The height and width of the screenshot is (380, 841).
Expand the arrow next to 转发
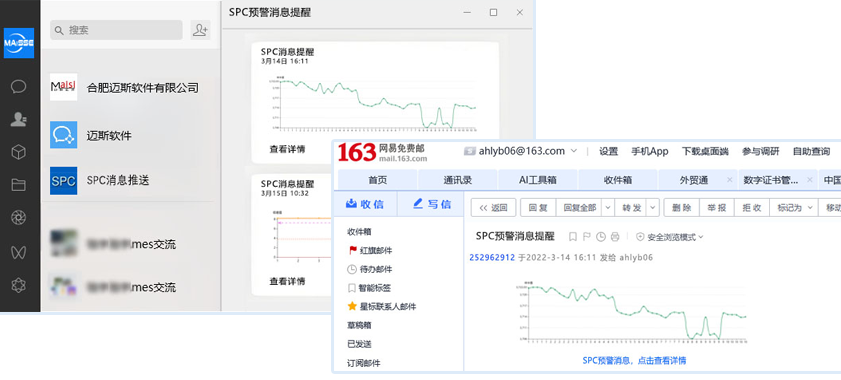653,208
